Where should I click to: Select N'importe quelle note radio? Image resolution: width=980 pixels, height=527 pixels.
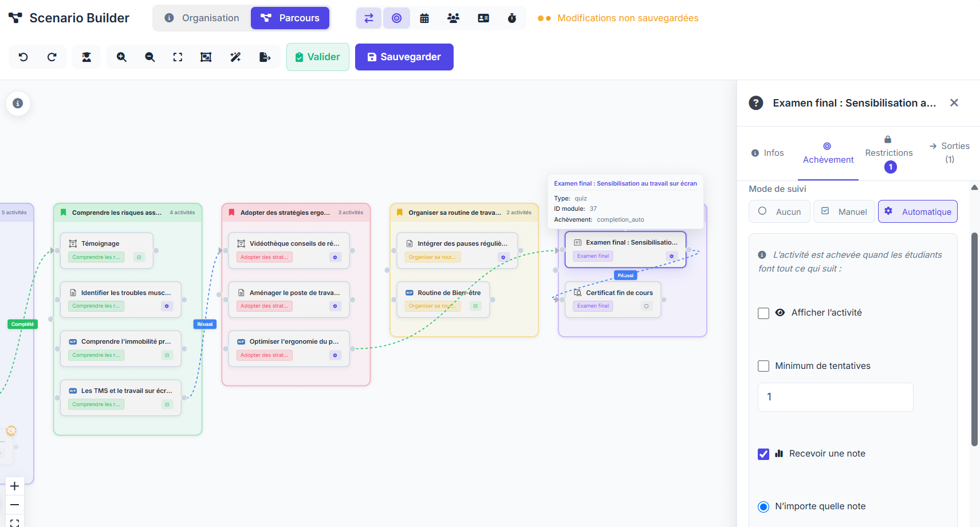coord(763,507)
